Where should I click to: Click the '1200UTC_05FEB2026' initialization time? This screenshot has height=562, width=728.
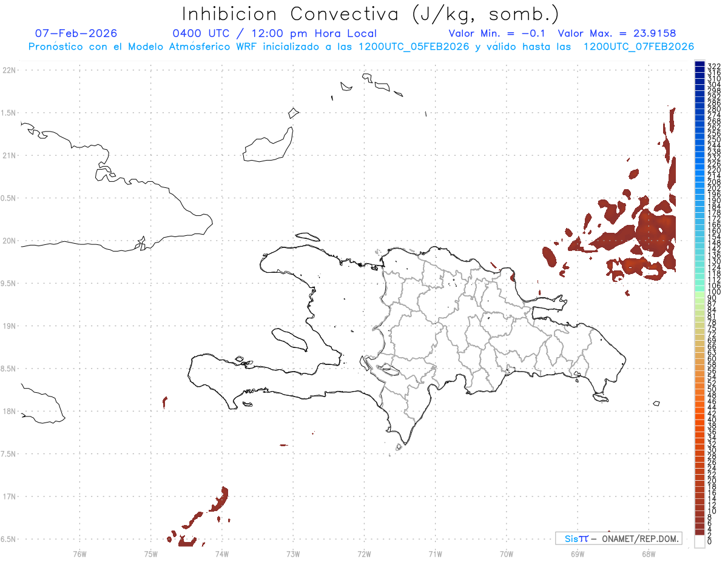[414, 47]
